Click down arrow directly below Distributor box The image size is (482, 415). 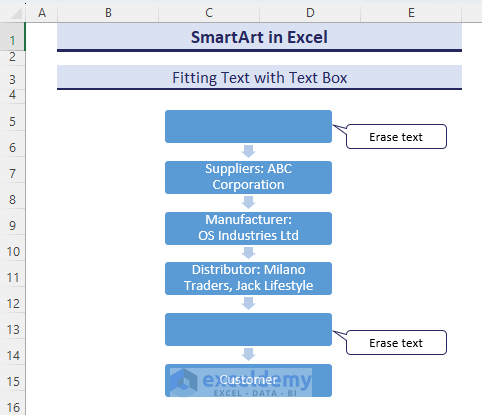(x=248, y=304)
